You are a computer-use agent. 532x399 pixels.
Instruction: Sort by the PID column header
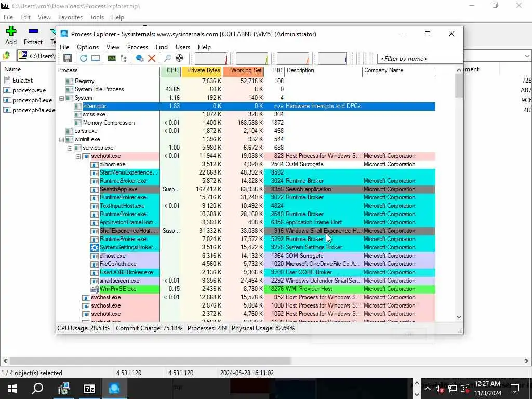coord(274,70)
